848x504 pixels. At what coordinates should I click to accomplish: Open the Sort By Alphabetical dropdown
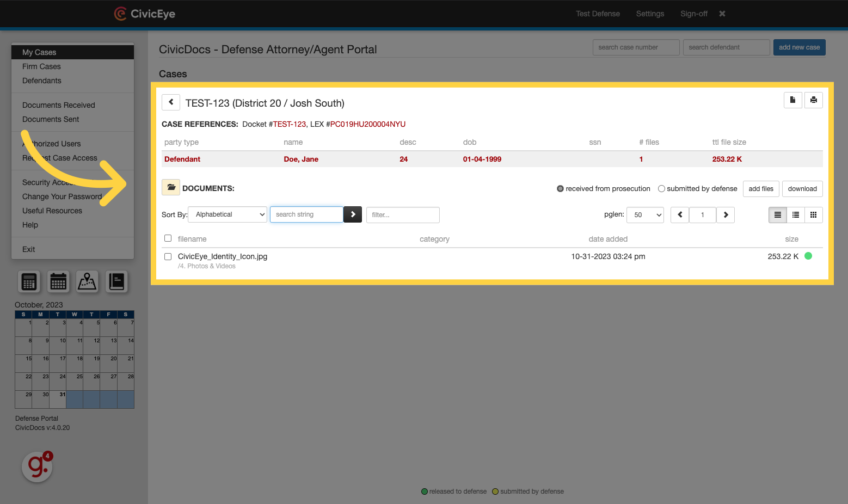pyautogui.click(x=228, y=214)
